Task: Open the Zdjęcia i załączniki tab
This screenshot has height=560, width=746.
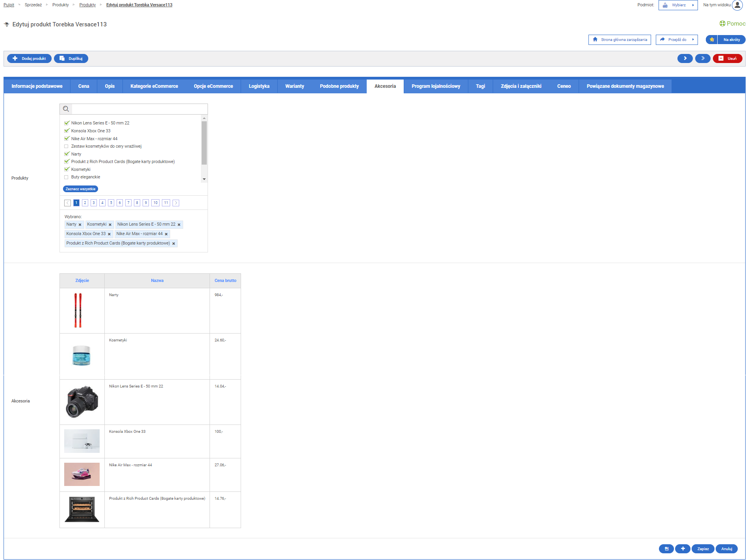Action: 521,86
